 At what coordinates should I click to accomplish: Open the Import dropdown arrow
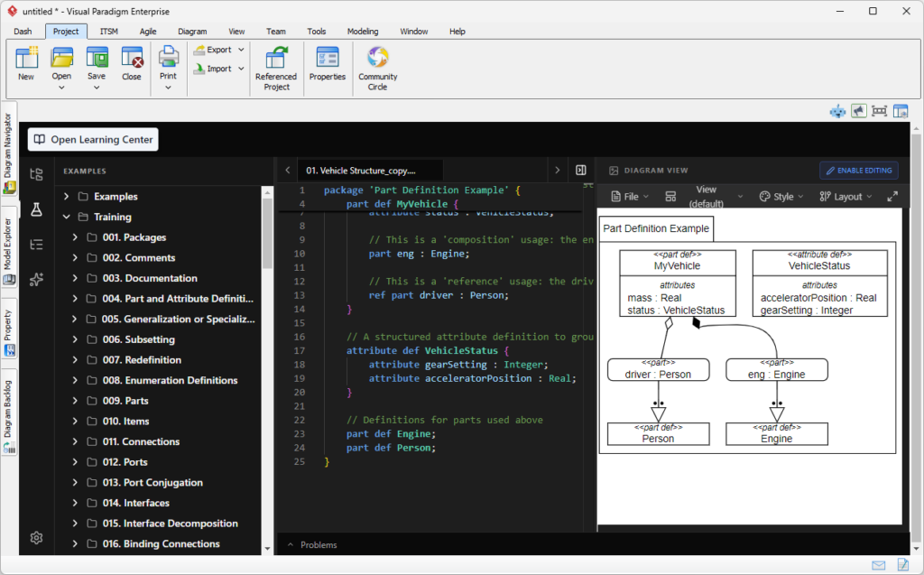click(241, 69)
